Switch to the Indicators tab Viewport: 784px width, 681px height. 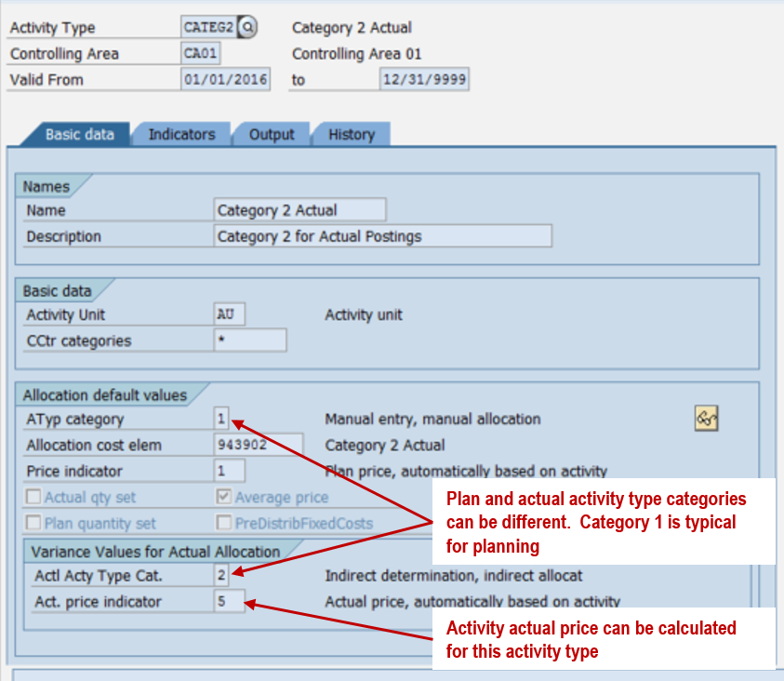pos(181,135)
